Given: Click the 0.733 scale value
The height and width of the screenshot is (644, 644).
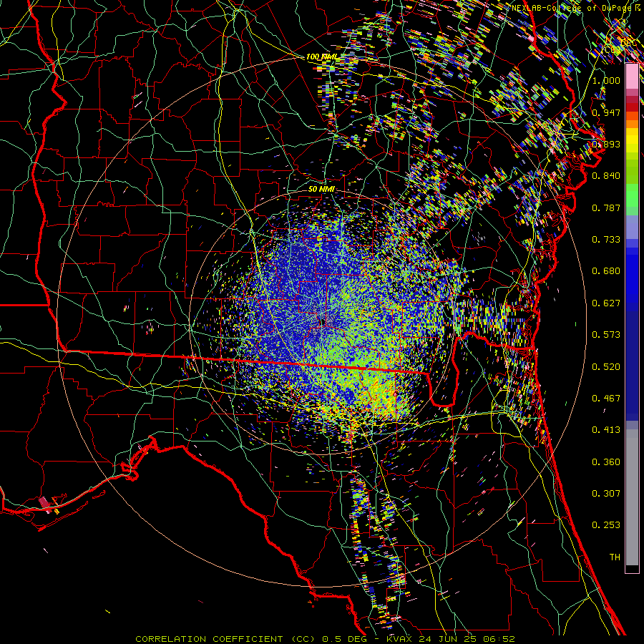Looking at the screenshot, I should pos(606,240).
